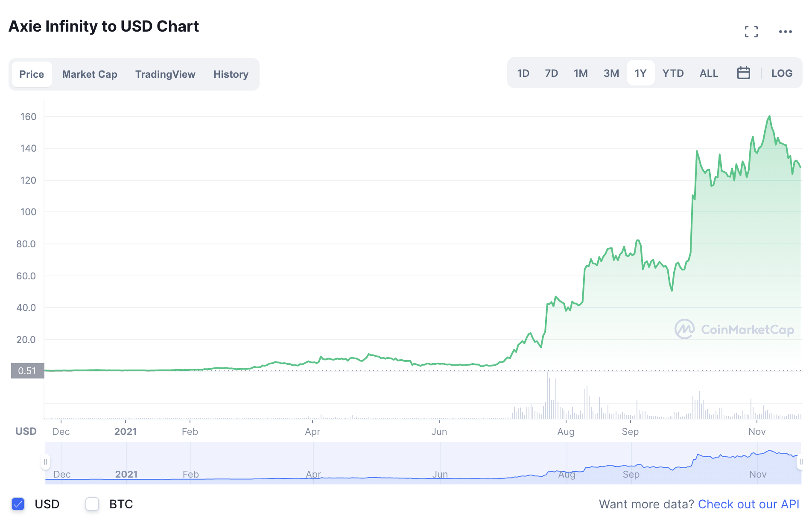The height and width of the screenshot is (528, 812).
Task: Click the 'Axie Infinity to USD Chart' heading
Action: [104, 26]
